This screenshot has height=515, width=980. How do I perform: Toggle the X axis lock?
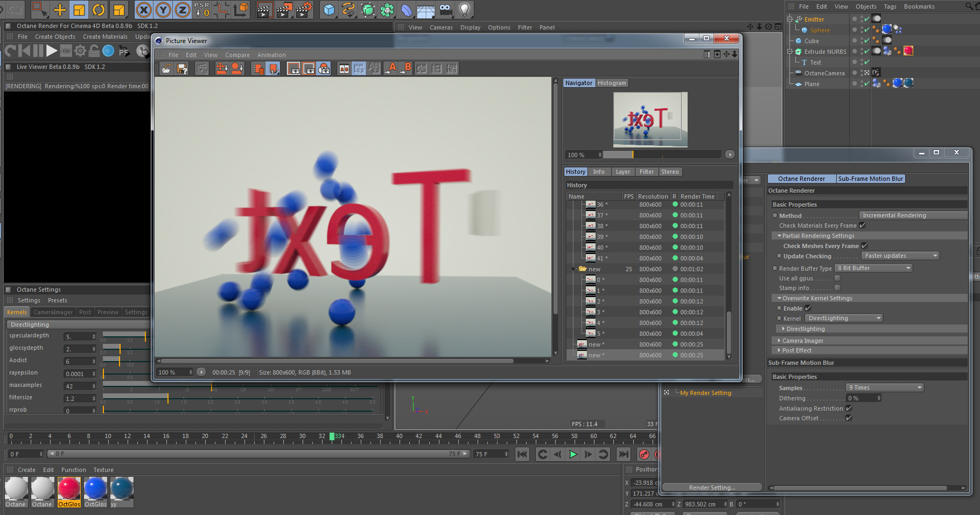(x=144, y=9)
